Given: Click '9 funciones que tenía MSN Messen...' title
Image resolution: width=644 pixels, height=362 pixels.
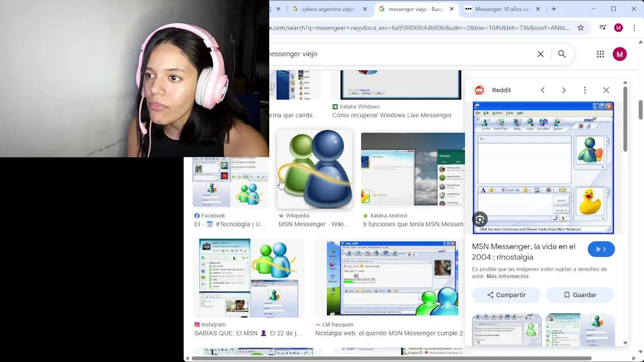Looking at the screenshot, I should [x=414, y=224].
